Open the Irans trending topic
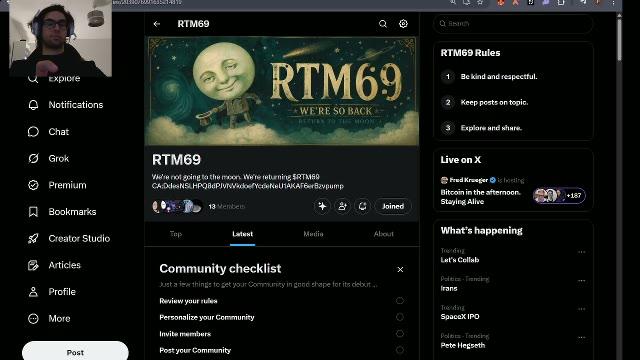 click(x=449, y=289)
